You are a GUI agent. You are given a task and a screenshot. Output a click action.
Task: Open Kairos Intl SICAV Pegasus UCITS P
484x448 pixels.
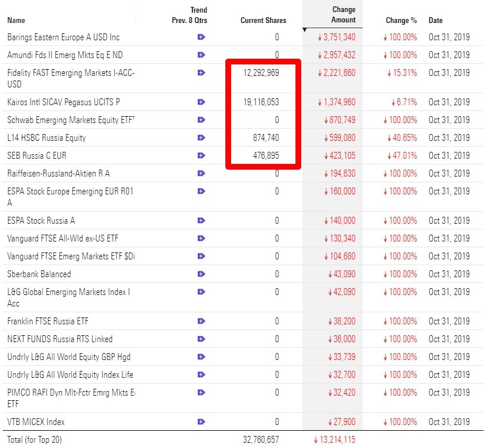click(64, 102)
